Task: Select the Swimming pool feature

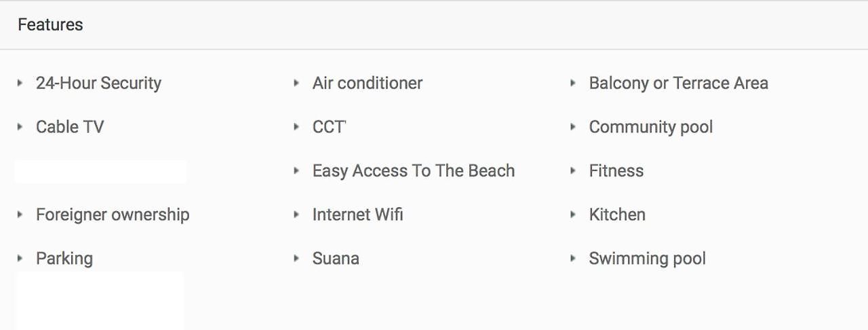Action: (648, 259)
